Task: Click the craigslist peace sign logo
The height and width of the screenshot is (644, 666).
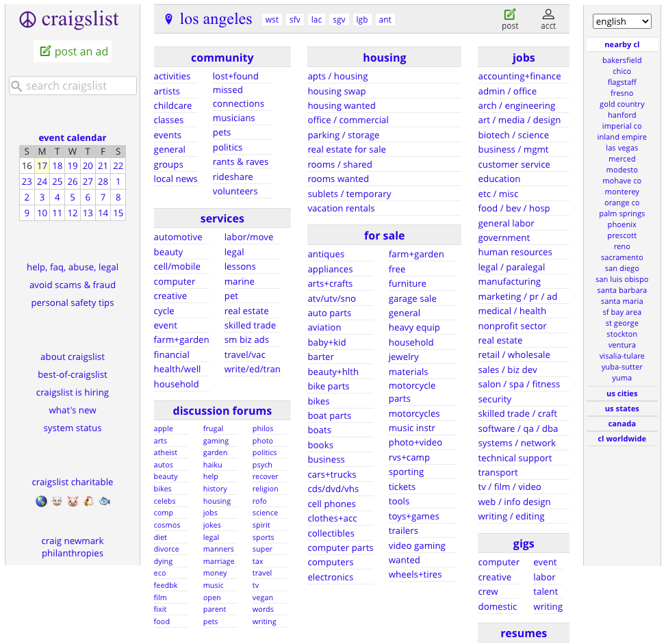Action: point(27,20)
